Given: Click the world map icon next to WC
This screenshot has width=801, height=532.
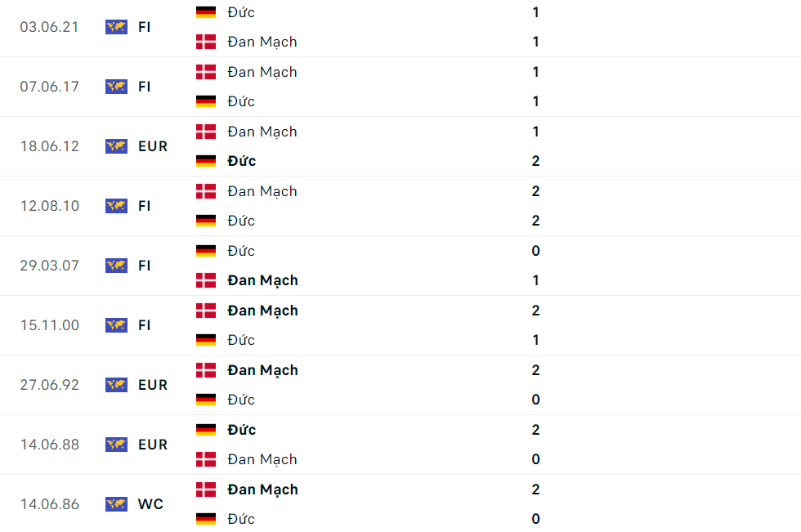Looking at the screenshot, I should point(116,504).
